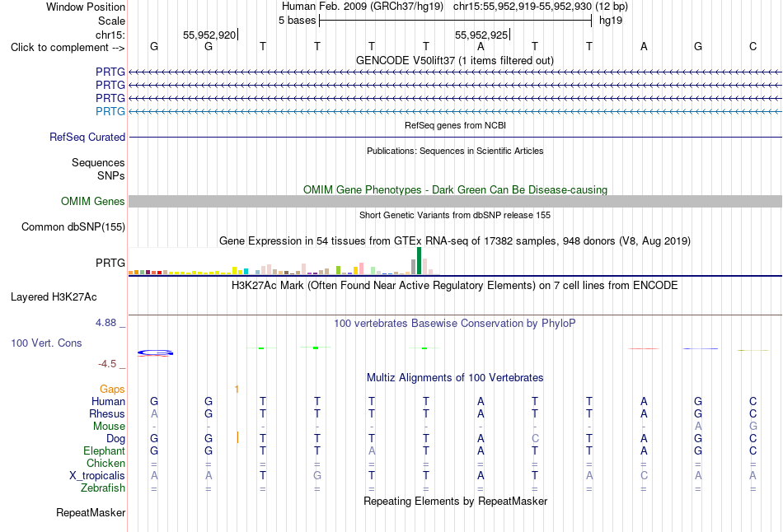783x532 pixels.
Task: Click the 'Click to complement -->' label
Action: [68, 48]
